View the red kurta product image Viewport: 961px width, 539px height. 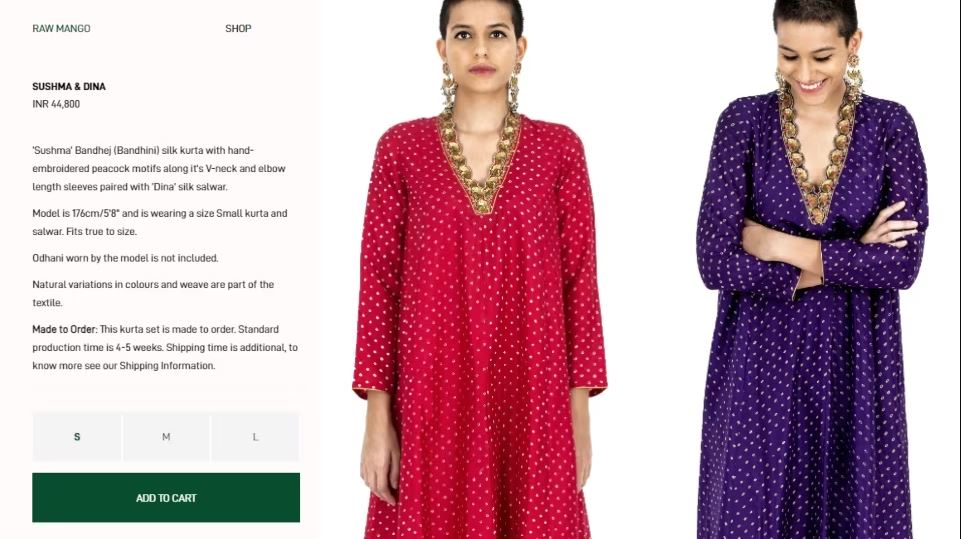[x=480, y=270]
